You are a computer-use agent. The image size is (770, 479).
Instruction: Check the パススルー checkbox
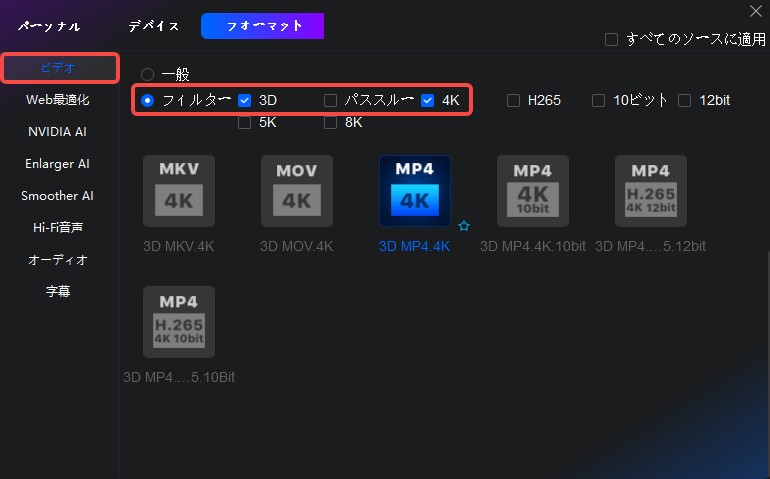(330, 100)
